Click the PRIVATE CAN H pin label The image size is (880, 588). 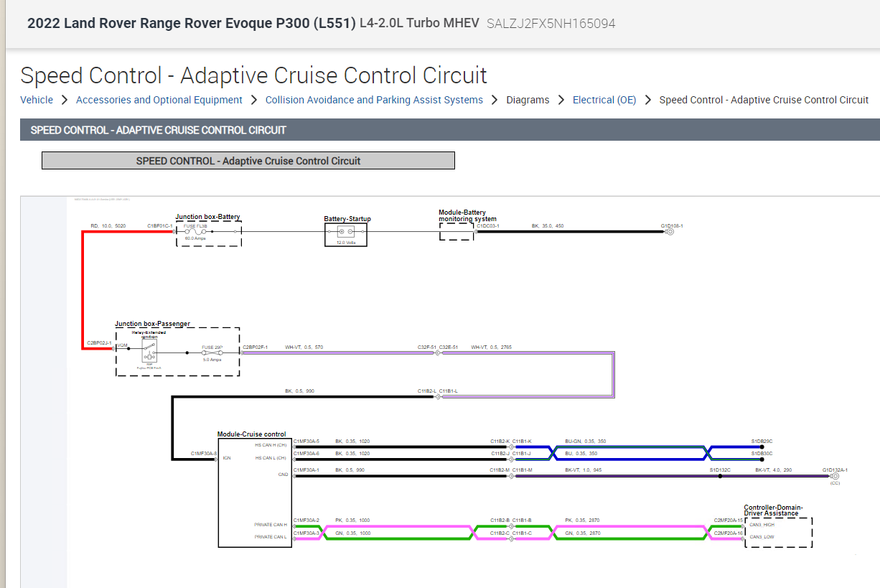click(270, 525)
